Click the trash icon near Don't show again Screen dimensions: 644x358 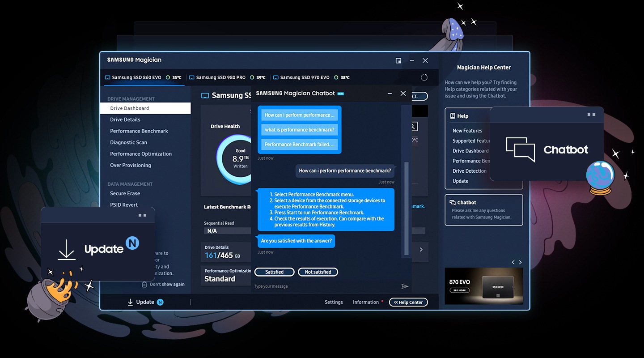click(x=144, y=284)
